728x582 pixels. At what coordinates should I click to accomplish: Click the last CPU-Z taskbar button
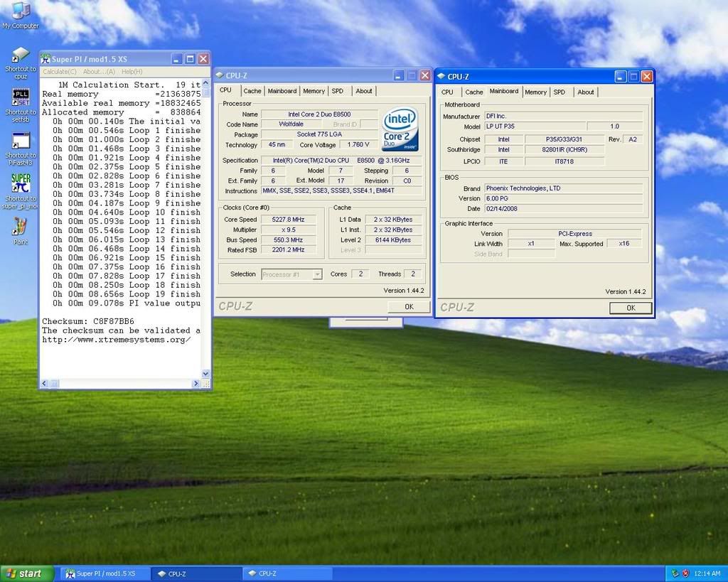click(x=288, y=573)
